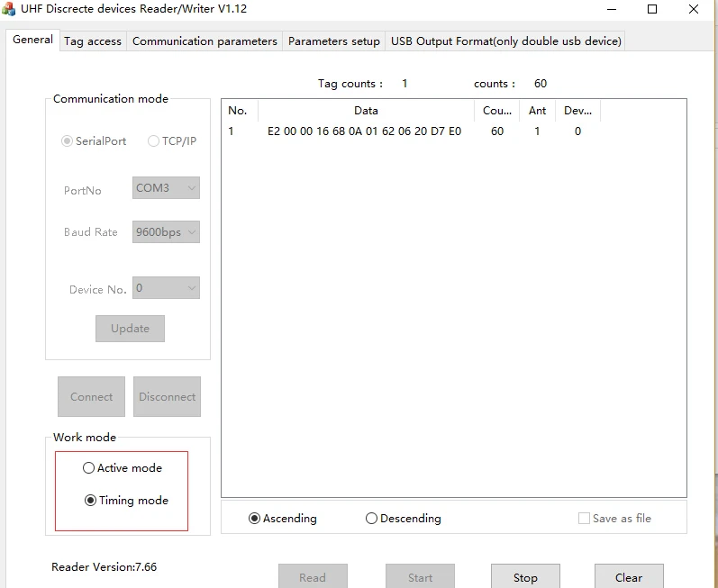Choose the TCP/IP radio option

[x=172, y=141]
